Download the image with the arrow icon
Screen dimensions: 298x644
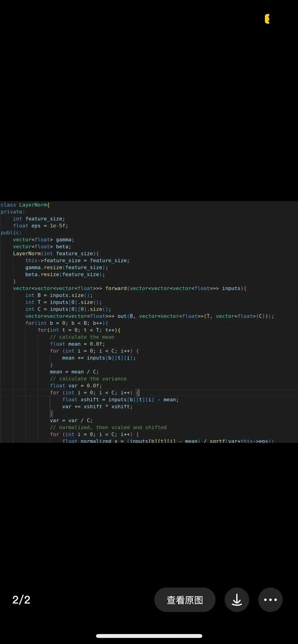tap(237, 600)
